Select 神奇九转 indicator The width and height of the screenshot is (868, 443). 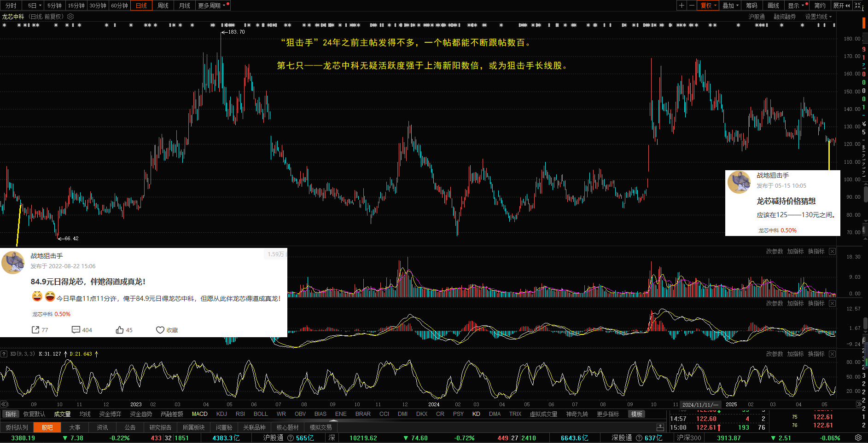coord(577,414)
